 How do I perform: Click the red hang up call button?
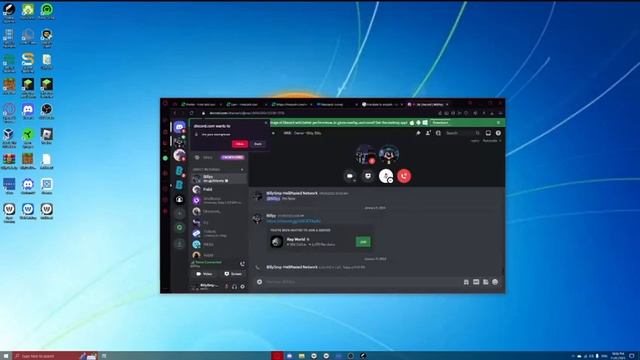tap(404, 176)
